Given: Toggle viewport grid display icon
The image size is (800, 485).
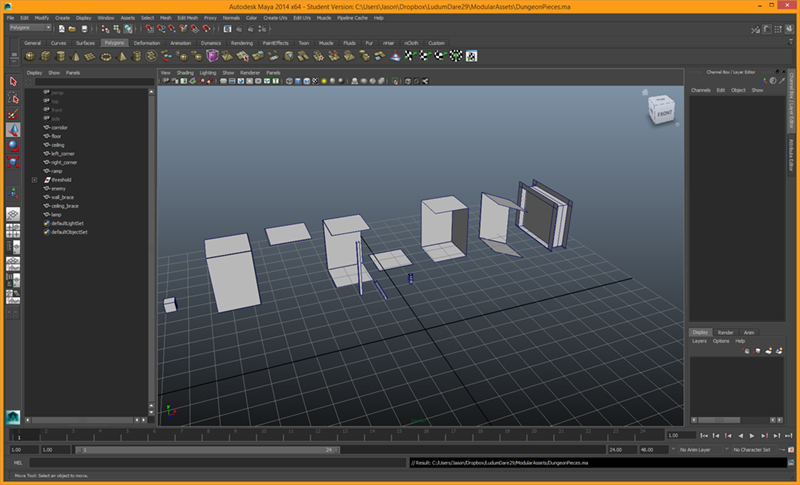Looking at the screenshot, I should (x=223, y=81).
